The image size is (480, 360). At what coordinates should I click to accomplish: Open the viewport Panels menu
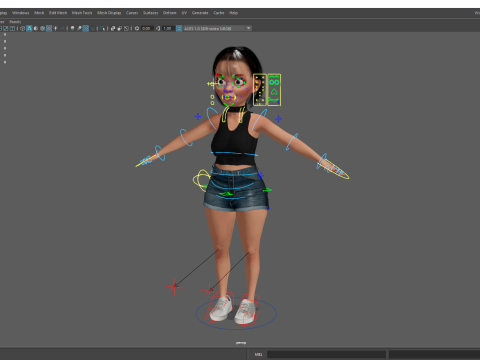coord(15,22)
